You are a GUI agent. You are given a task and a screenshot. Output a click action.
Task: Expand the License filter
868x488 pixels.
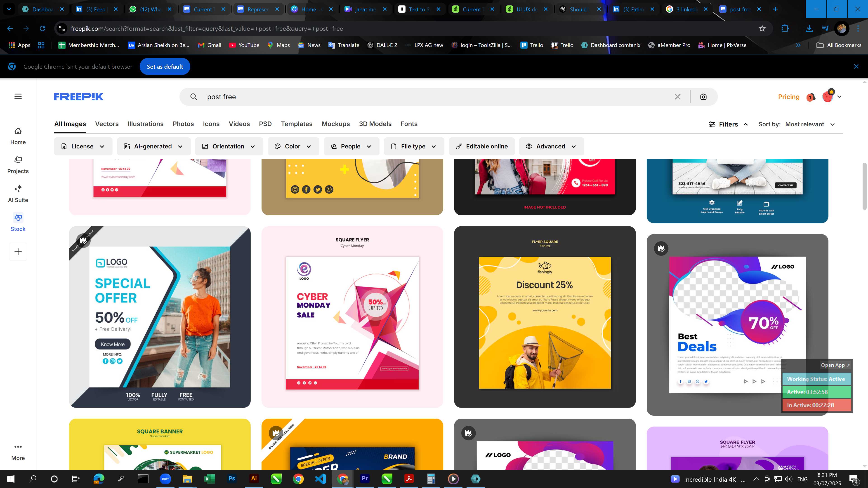click(83, 146)
